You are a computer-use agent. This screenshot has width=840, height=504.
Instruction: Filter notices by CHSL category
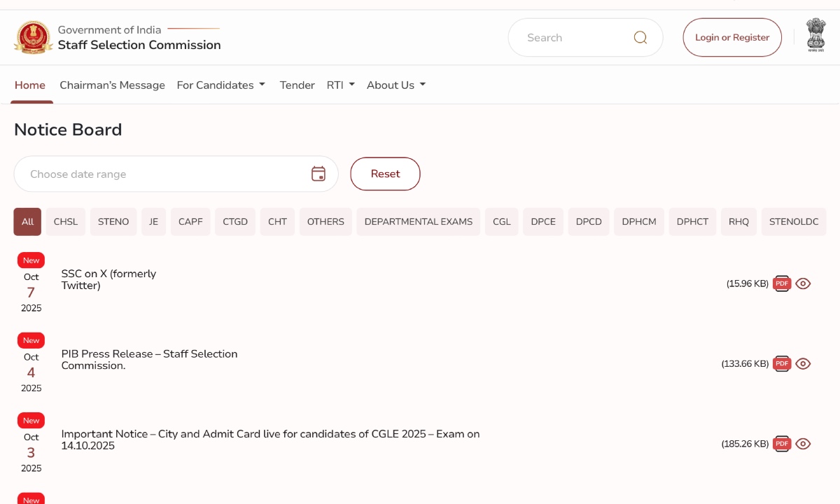click(66, 222)
